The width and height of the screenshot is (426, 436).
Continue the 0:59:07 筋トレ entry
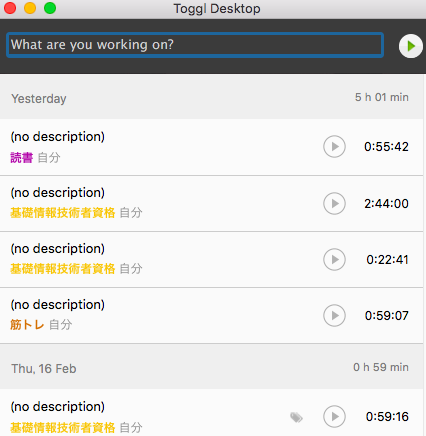[334, 315]
